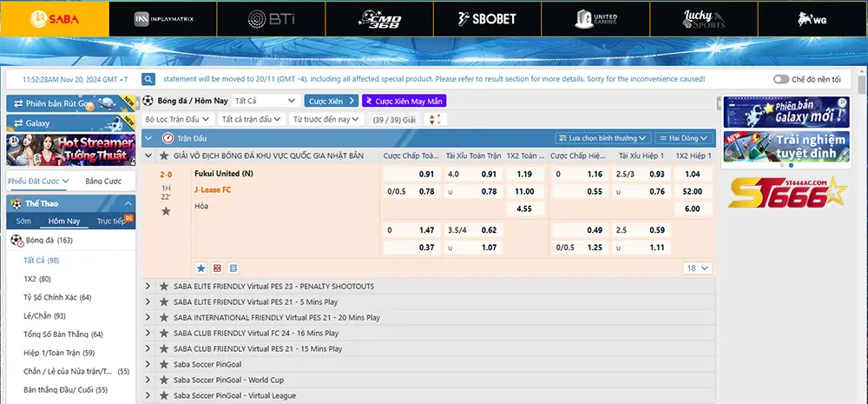Open the Hai Dòng layout dropdown
Screen dimensions: 868x404
(684, 138)
